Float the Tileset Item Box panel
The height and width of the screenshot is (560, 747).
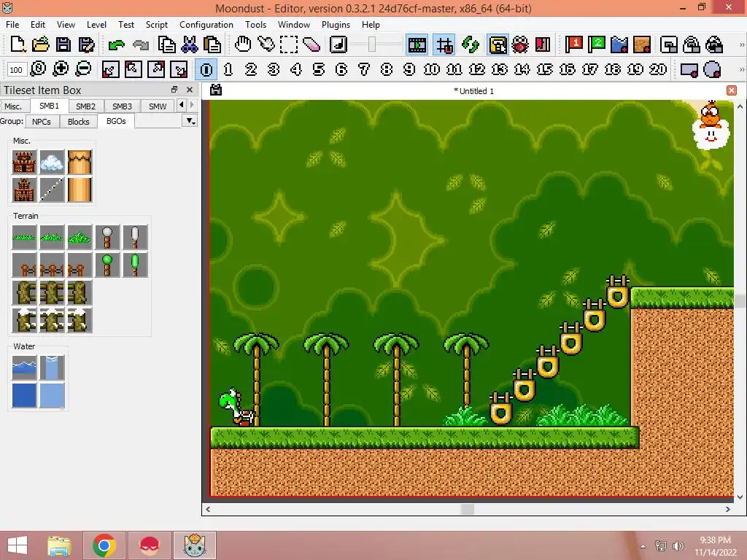(174, 90)
